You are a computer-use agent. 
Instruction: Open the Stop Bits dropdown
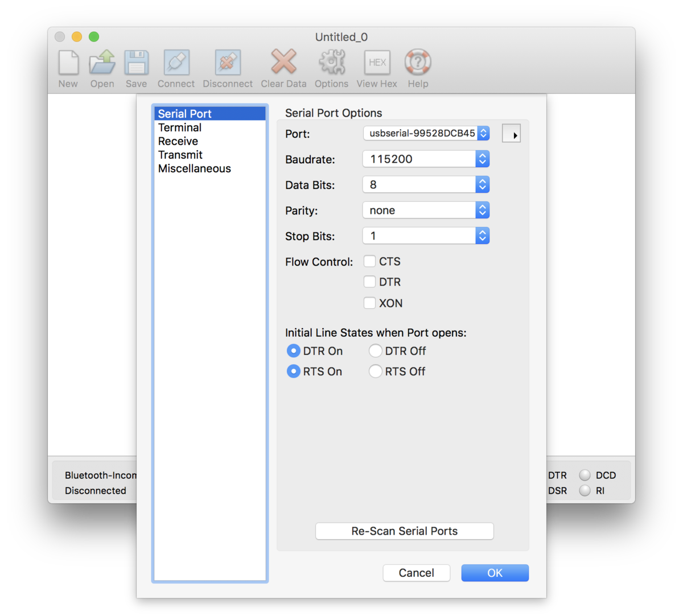426,235
